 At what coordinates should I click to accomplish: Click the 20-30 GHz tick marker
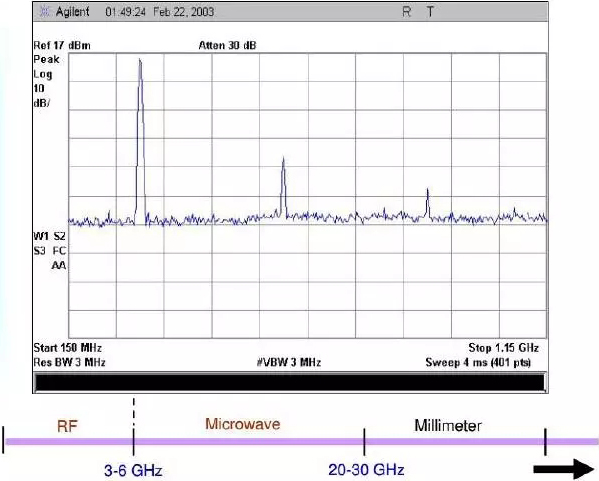click(x=364, y=442)
